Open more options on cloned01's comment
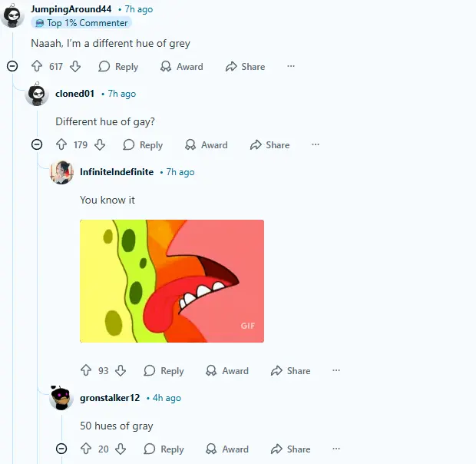Screen dimensions: 476x464 pos(316,144)
